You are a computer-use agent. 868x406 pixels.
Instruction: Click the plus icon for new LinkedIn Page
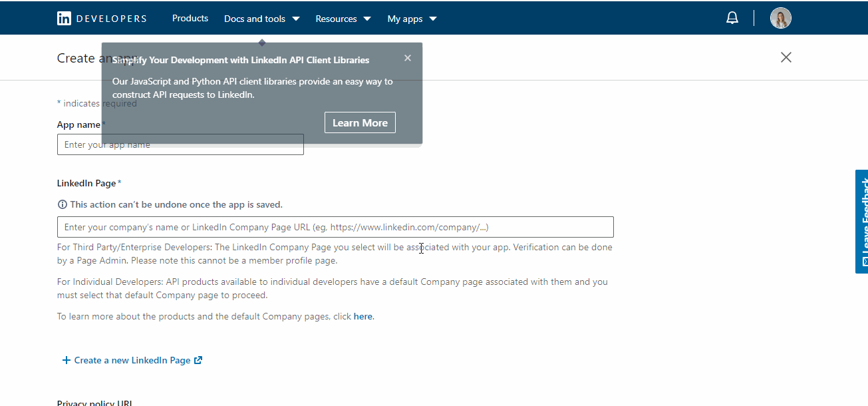(66, 360)
